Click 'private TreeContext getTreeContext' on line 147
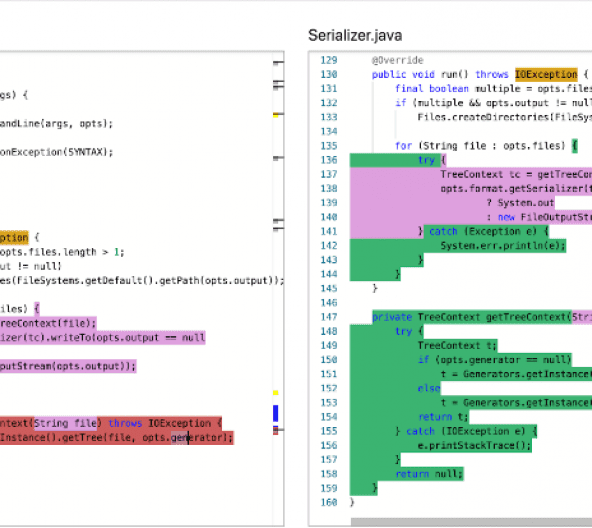Image resolution: width=592 pixels, height=528 pixels. [x=471, y=317]
